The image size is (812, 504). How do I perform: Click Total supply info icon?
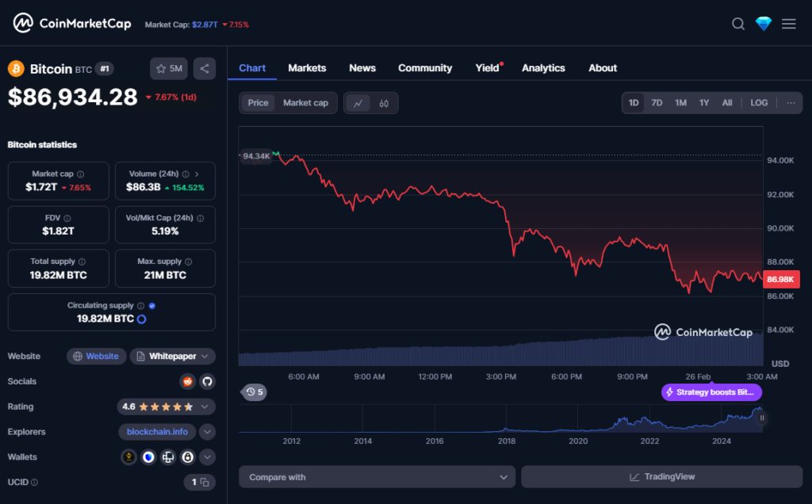coord(82,262)
